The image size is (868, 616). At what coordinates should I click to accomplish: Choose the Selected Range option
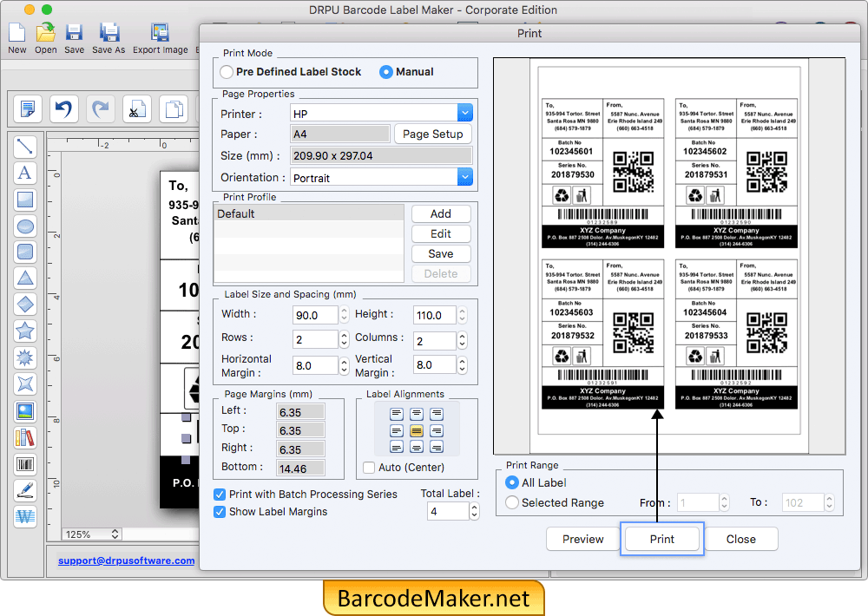(512, 502)
